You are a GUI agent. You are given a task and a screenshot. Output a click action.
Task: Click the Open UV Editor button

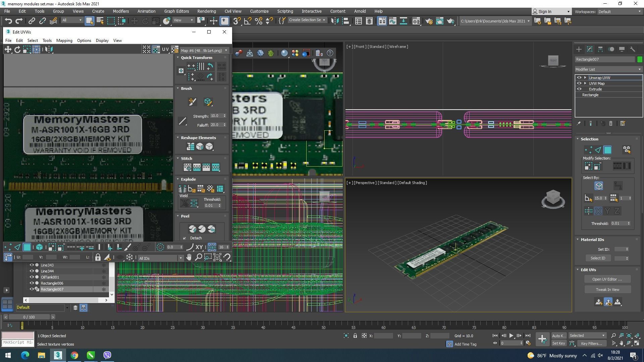(607, 279)
